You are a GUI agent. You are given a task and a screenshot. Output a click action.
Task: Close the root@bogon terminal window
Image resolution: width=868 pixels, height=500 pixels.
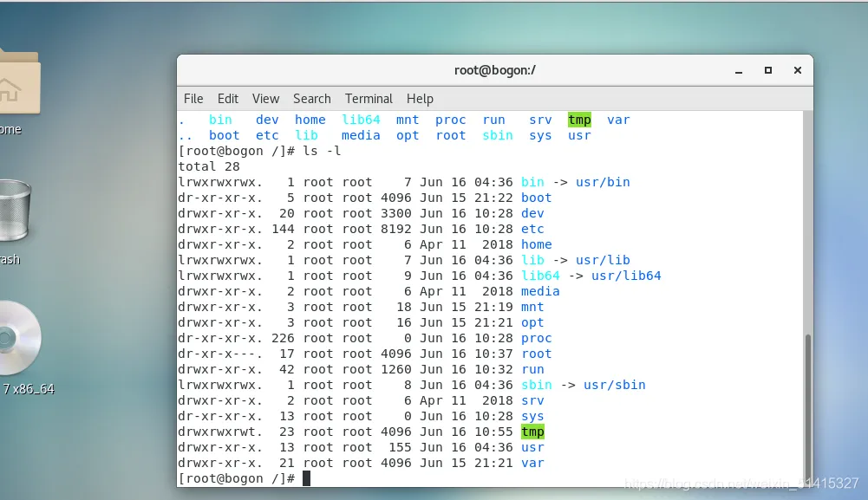point(797,70)
